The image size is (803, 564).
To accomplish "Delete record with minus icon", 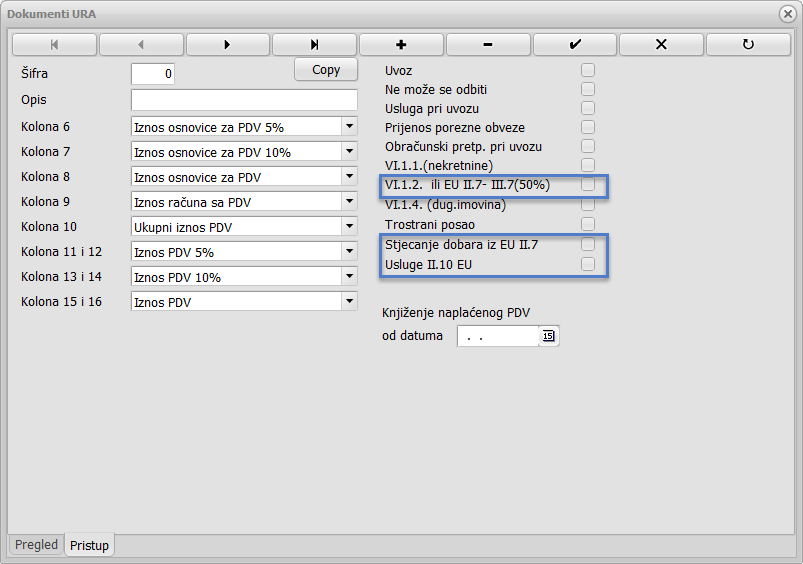I will point(488,45).
